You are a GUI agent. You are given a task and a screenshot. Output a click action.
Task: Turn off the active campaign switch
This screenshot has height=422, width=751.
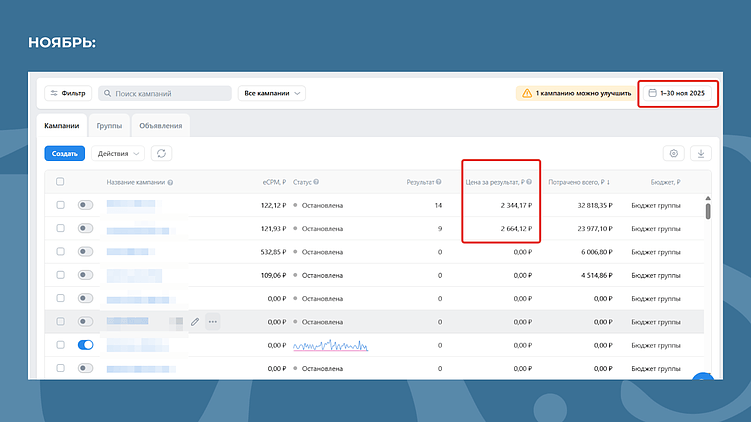(x=85, y=345)
